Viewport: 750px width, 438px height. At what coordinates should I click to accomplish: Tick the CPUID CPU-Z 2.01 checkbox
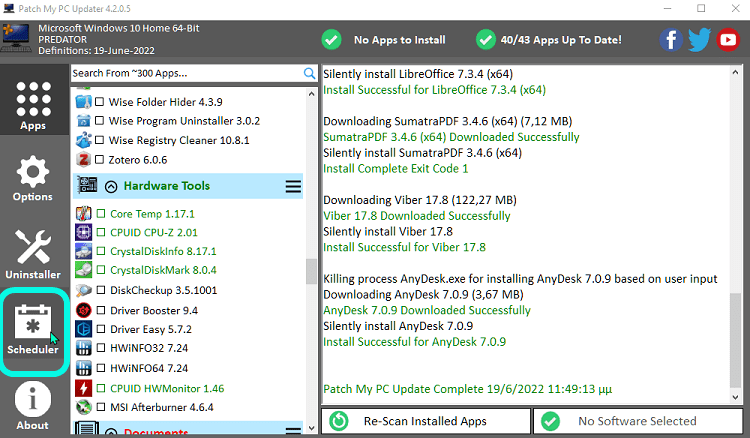tap(101, 232)
